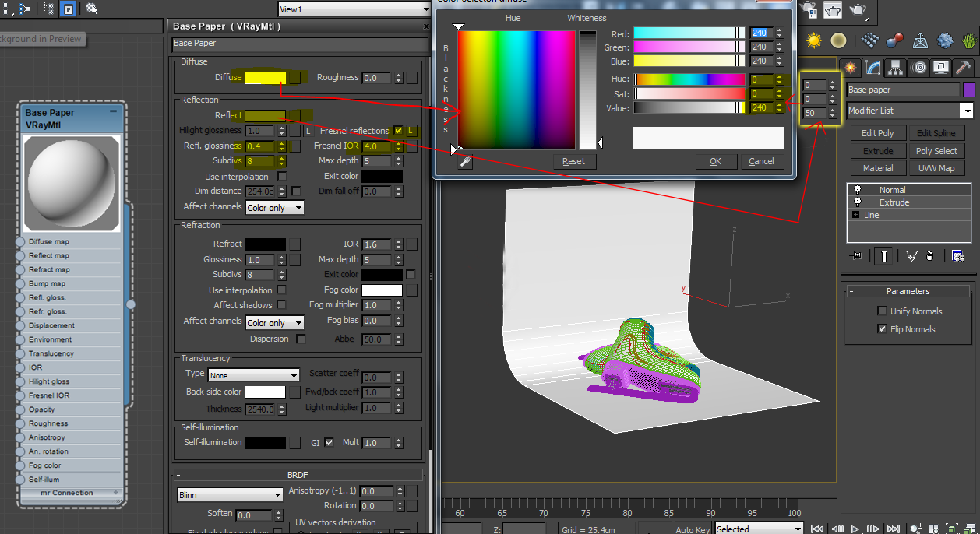Click Reset in Color Selector
This screenshot has height=534, width=980.
point(574,161)
